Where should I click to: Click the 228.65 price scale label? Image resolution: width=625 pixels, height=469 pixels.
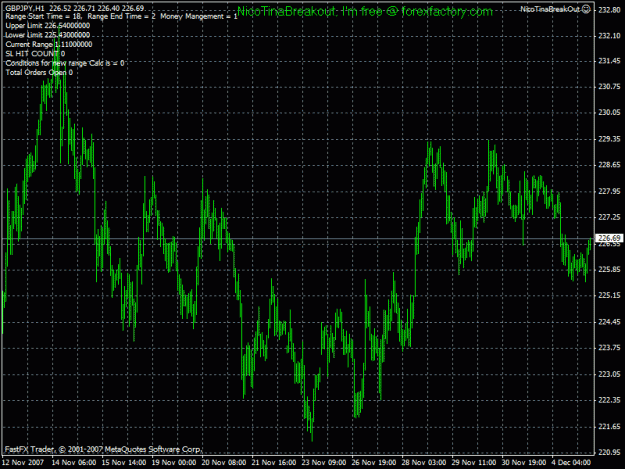[x=609, y=165]
